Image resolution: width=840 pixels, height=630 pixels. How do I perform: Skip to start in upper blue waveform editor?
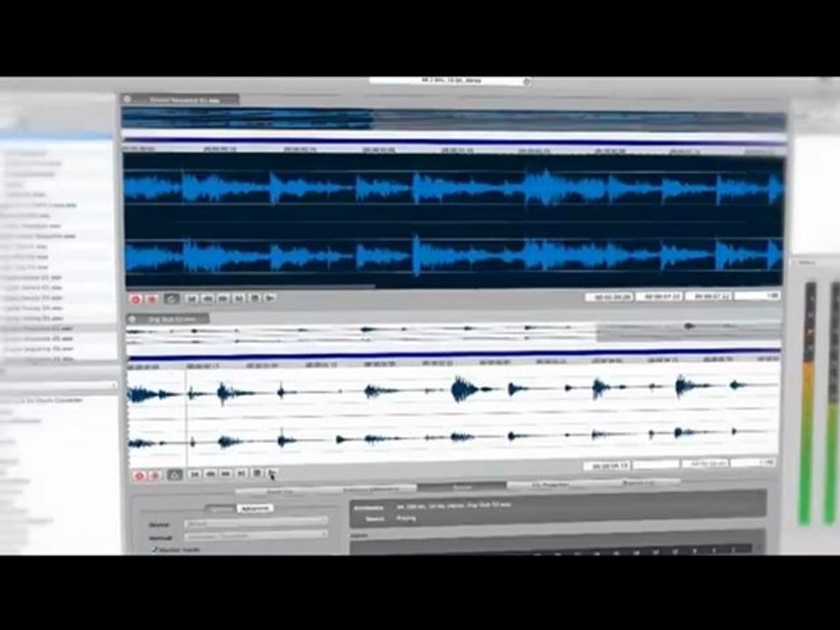[x=192, y=298]
